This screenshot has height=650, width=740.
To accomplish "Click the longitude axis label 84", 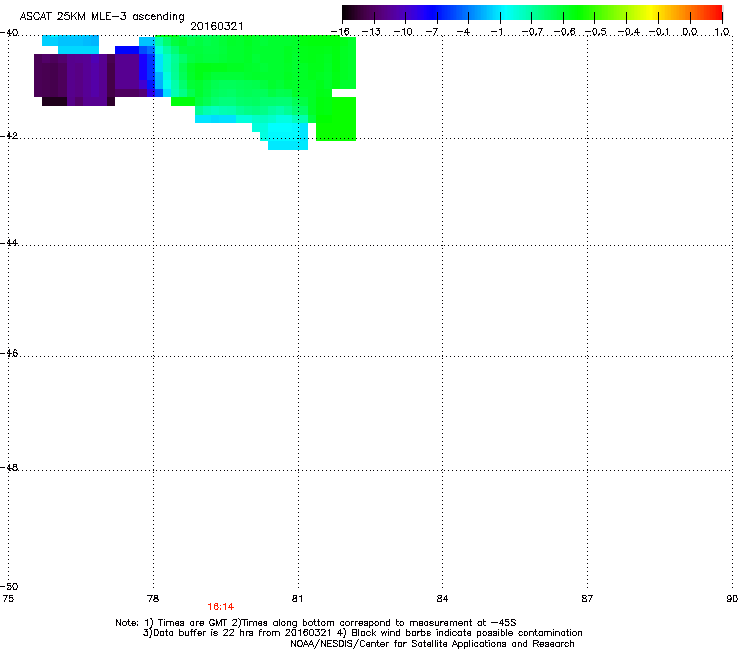I will [442, 599].
